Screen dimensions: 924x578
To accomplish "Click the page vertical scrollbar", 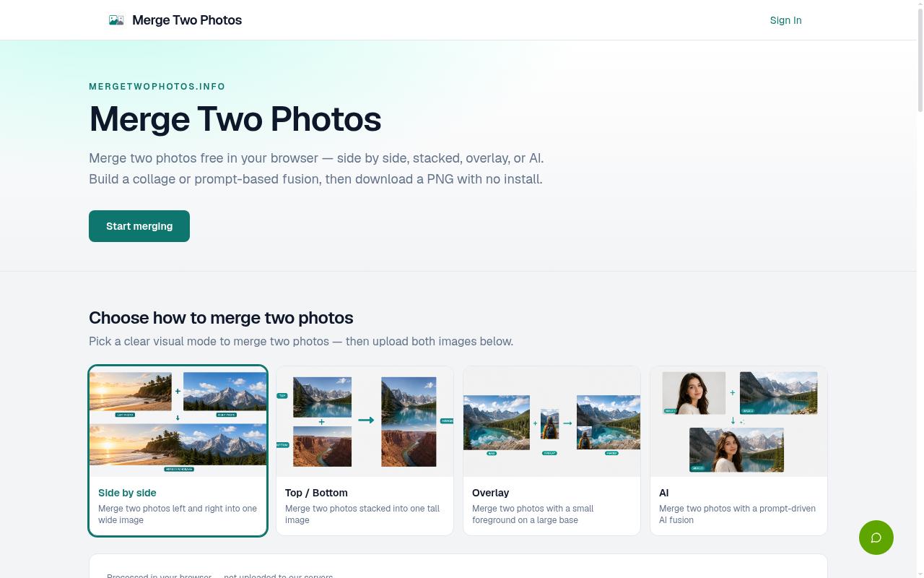I will tap(920, 61).
